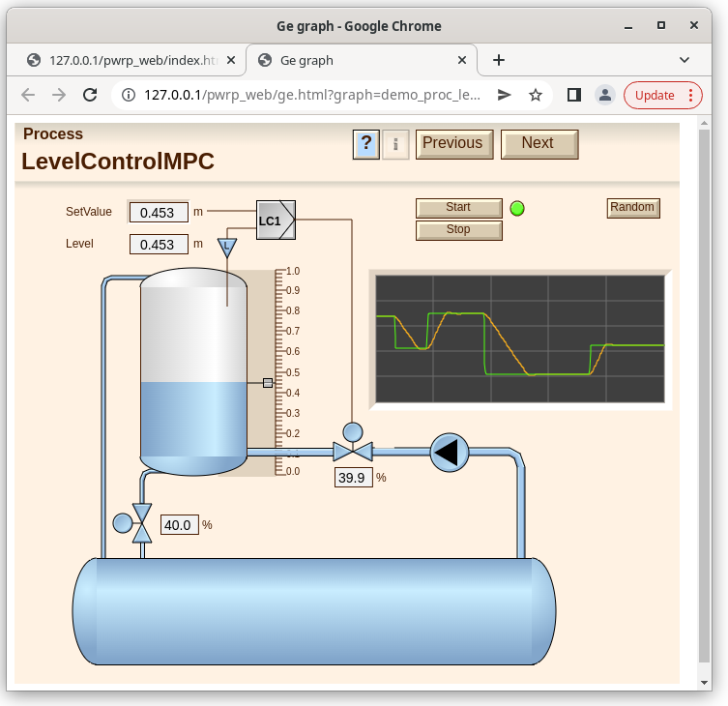This screenshot has height=706, width=728.
Task: Open the Chrome three-dot menu
Action: click(691, 95)
